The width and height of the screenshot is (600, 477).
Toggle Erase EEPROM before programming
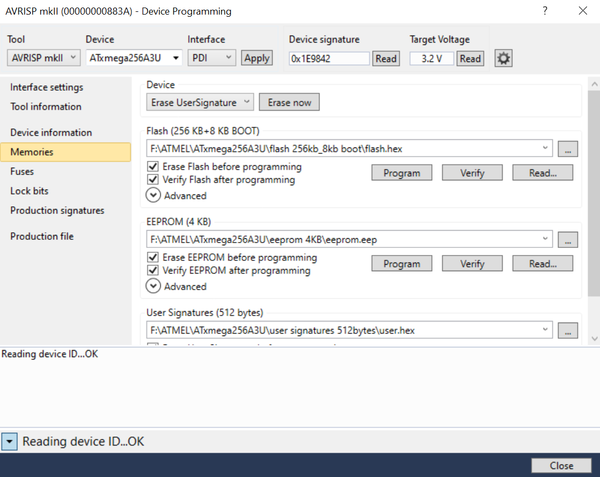point(153,257)
